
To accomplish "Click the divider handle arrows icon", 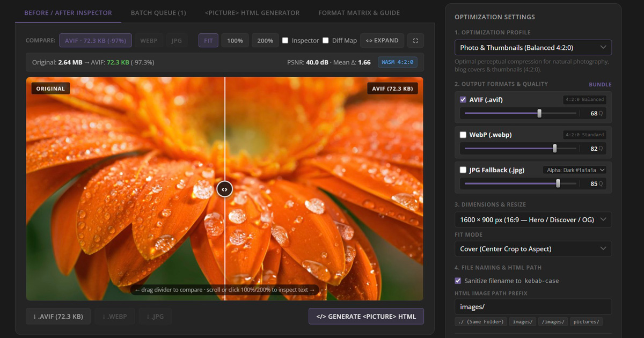I will click(x=224, y=189).
